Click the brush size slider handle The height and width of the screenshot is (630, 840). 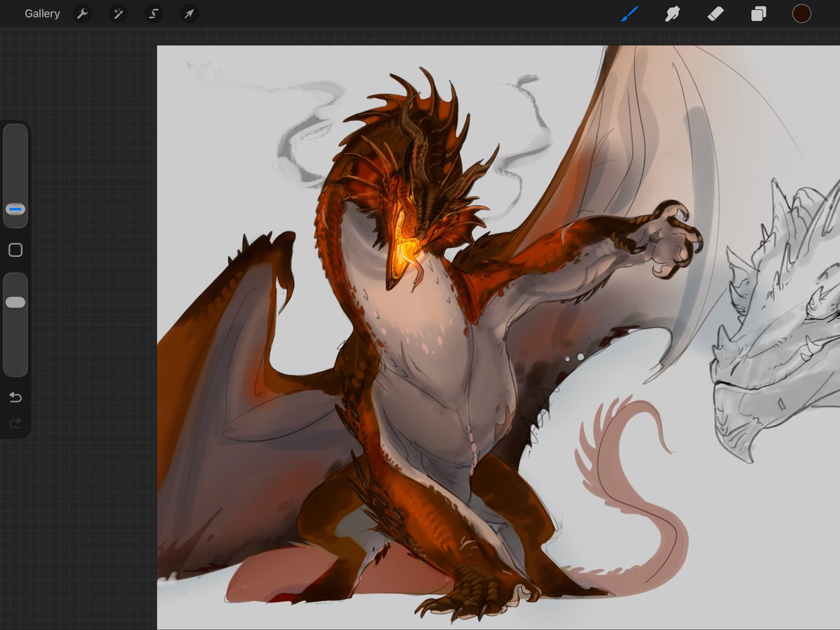coord(15,209)
